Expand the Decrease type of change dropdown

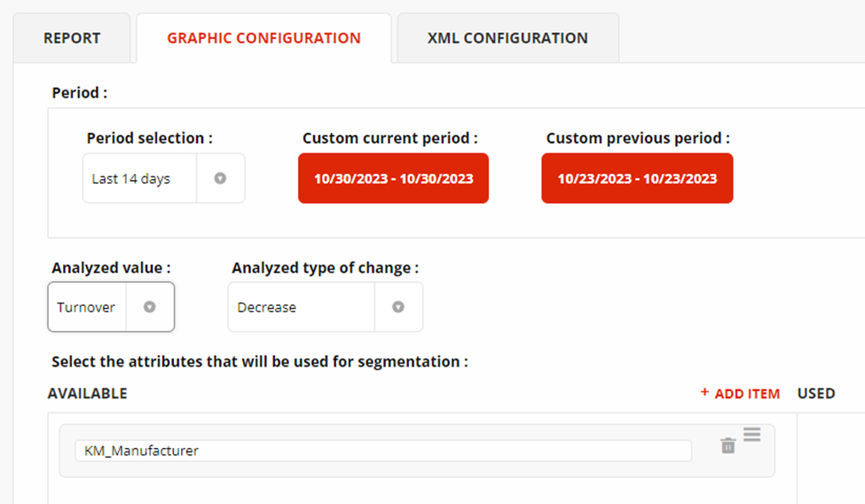click(302, 307)
